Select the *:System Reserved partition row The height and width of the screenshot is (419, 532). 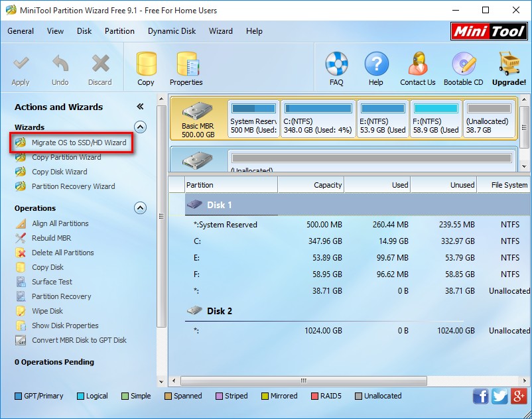(358, 225)
